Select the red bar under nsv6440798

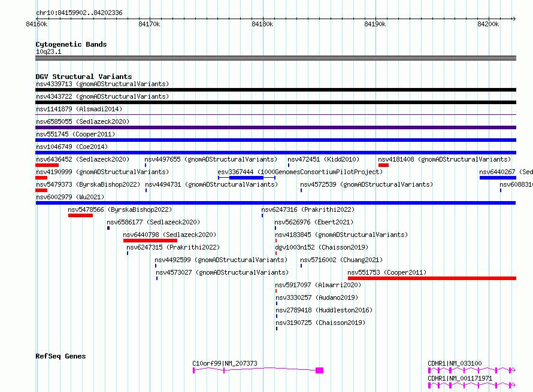150,241
